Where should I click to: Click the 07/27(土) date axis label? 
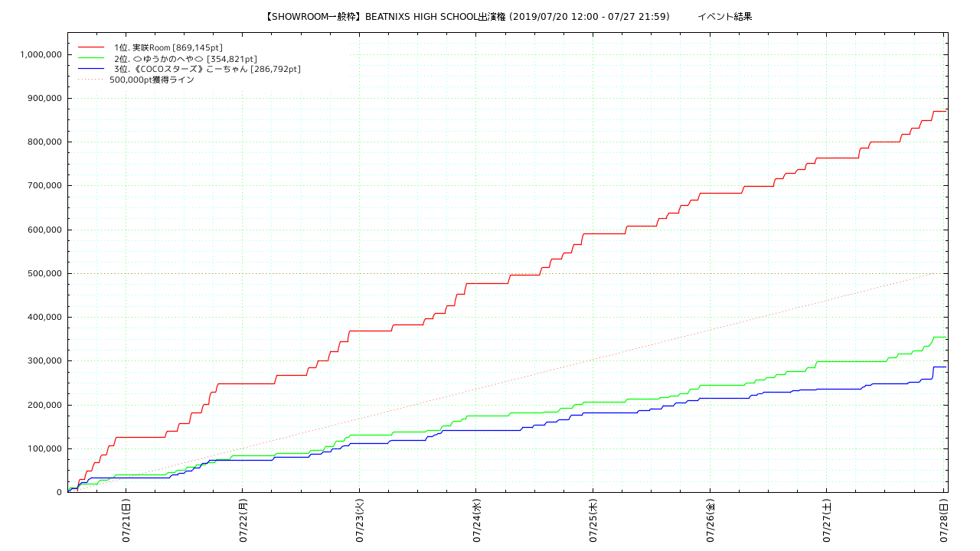[827, 521]
